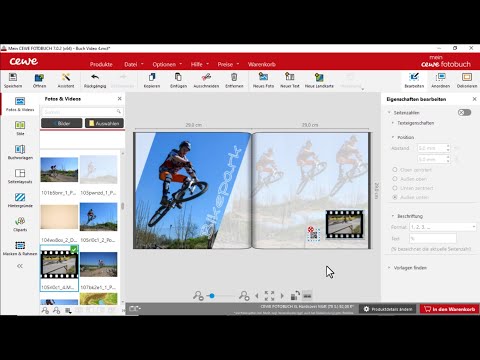Zoom in on the page view
Image resolution: width=480 pixels, height=360 pixels.
pyautogui.click(x=244, y=296)
